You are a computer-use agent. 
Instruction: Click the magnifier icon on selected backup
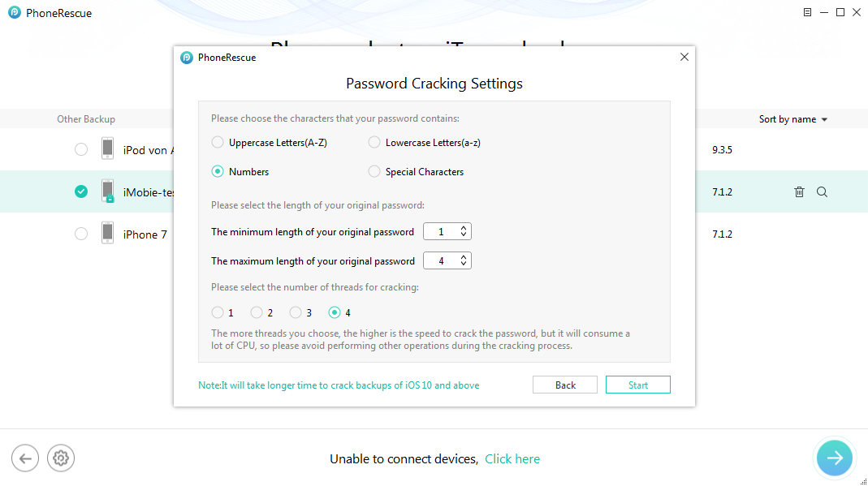click(x=822, y=192)
